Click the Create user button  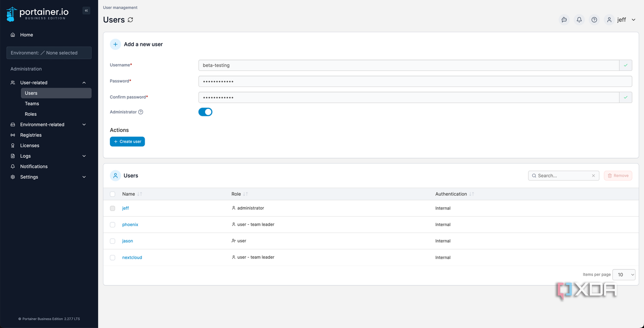point(128,141)
